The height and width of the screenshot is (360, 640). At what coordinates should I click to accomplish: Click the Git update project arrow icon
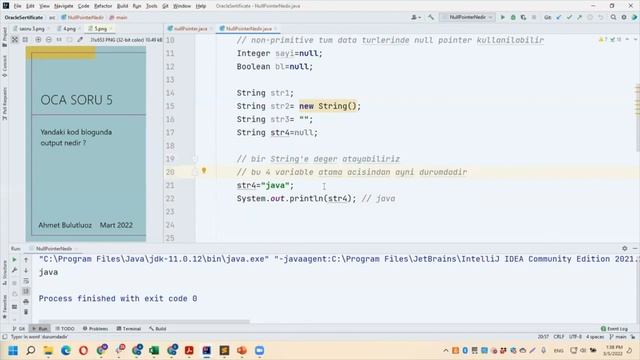click(558, 17)
